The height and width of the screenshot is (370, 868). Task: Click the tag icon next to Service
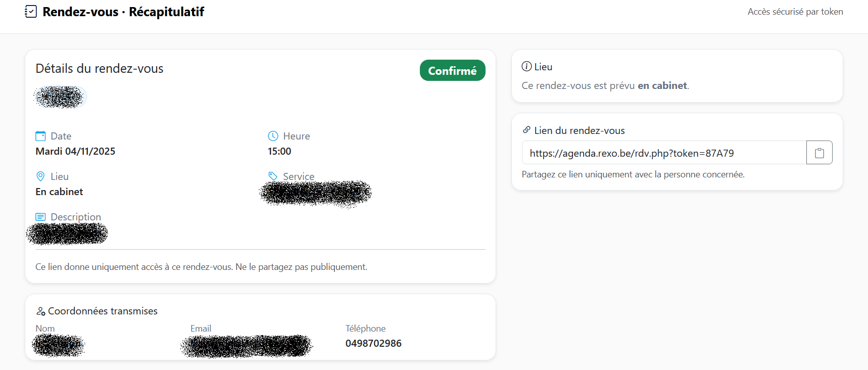pos(273,176)
